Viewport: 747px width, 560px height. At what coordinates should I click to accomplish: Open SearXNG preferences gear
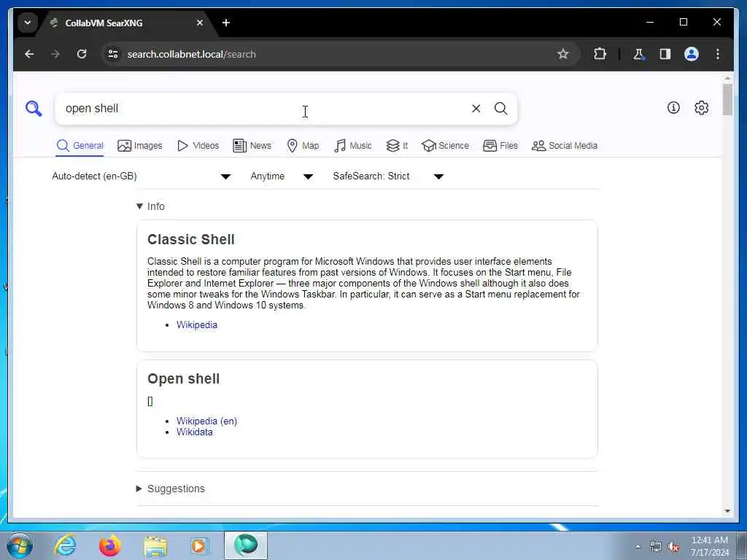click(x=701, y=108)
